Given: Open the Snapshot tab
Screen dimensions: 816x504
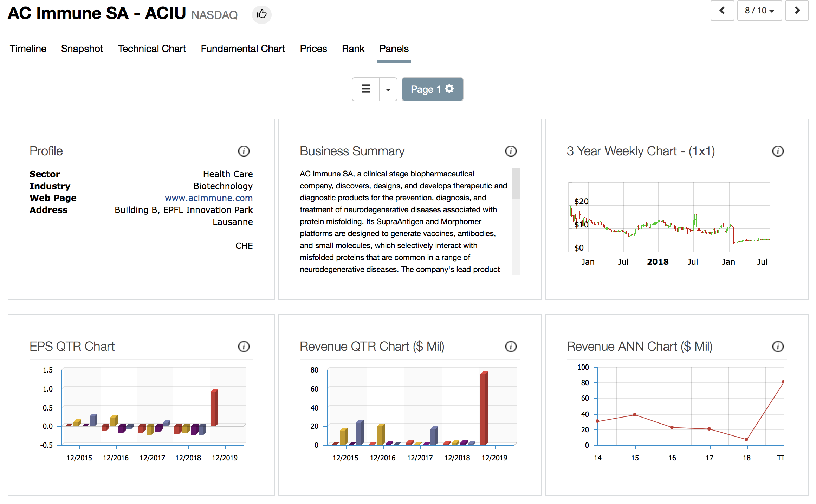Looking at the screenshot, I should pyautogui.click(x=82, y=49).
